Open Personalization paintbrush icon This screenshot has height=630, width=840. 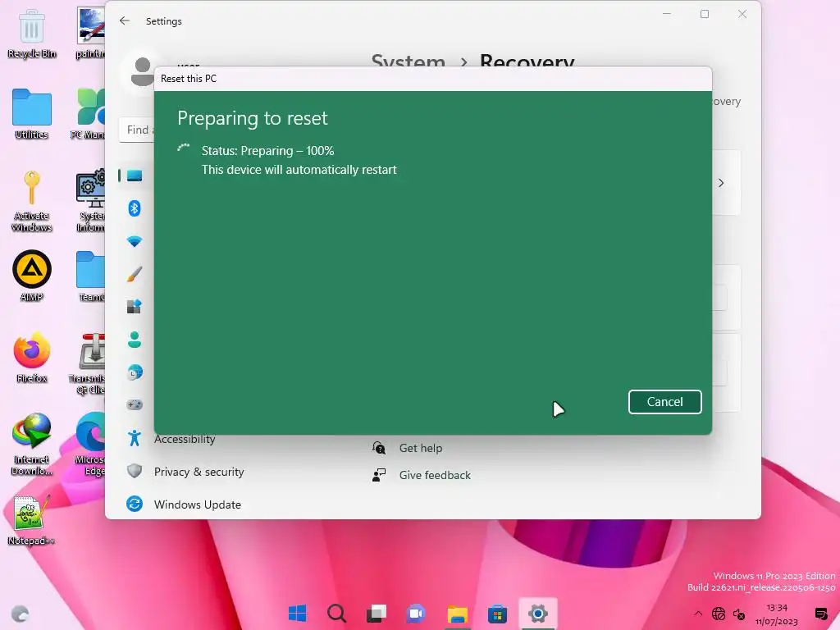135,274
